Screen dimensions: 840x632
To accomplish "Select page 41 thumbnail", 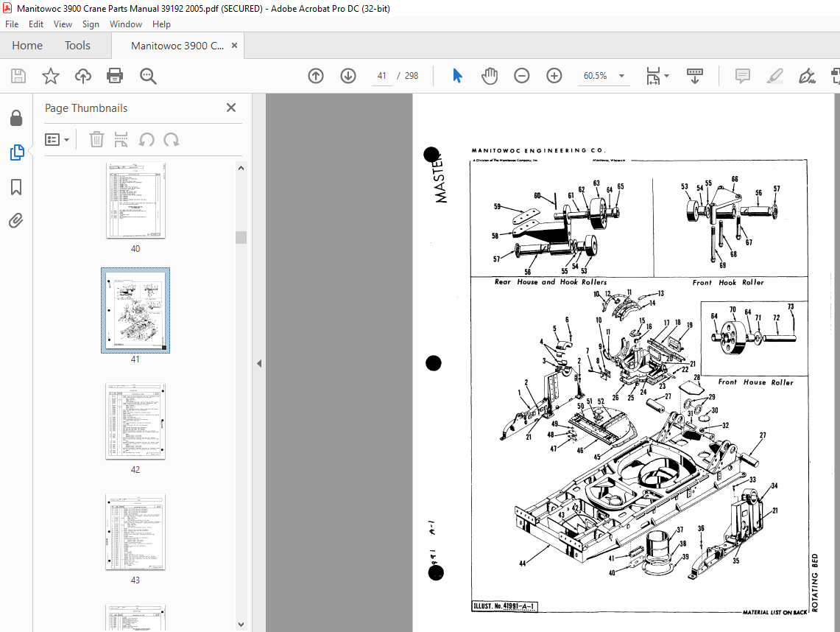I will (135, 310).
